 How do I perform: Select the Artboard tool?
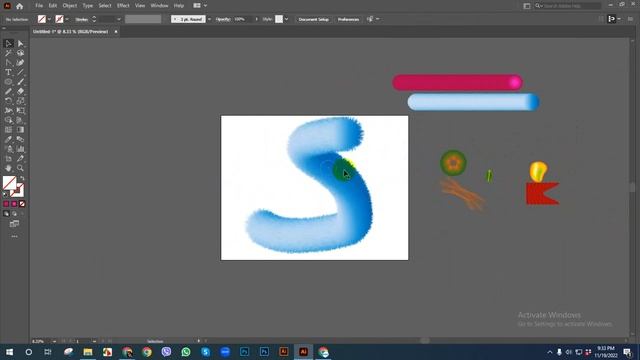(x=9, y=159)
